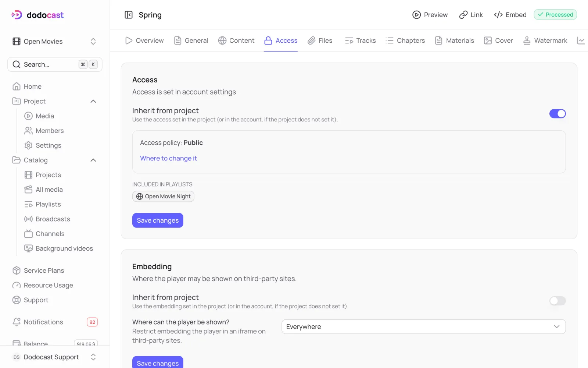This screenshot has width=588, height=368.
Task: Collapse sidebar using the panel icon beside Spring
Action: click(x=129, y=15)
